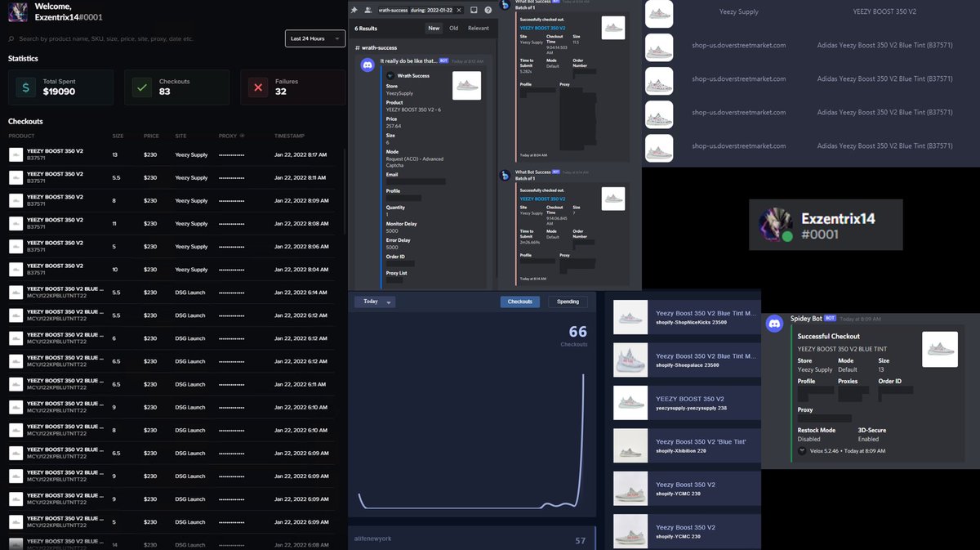Click the Exzentrix14 name on the profile card

click(x=838, y=218)
